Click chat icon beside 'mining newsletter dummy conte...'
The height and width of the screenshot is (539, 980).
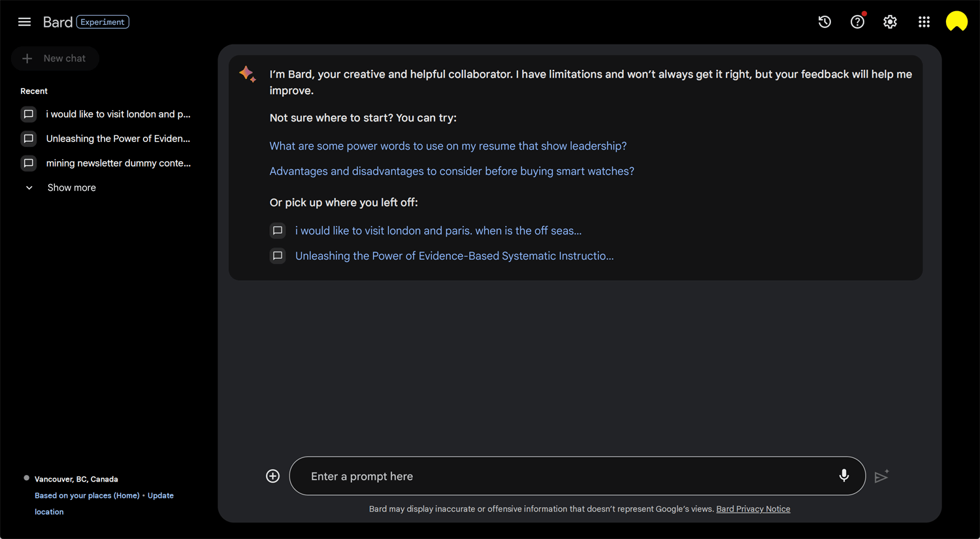tap(29, 163)
